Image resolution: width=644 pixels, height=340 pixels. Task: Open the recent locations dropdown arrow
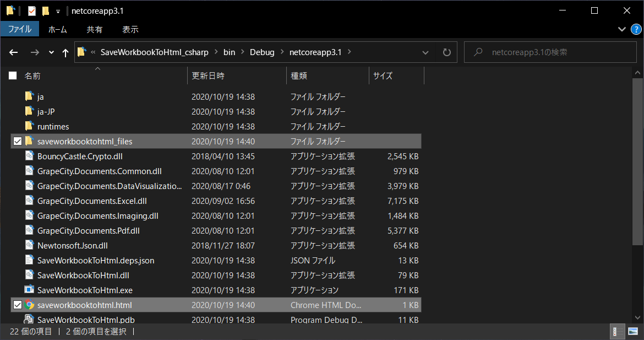(51, 52)
